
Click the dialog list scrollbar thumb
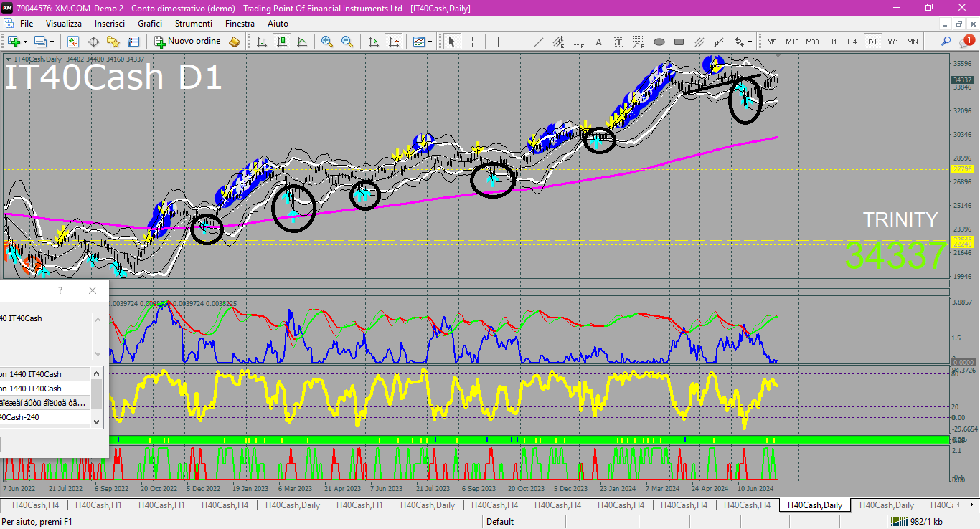[x=97, y=394]
